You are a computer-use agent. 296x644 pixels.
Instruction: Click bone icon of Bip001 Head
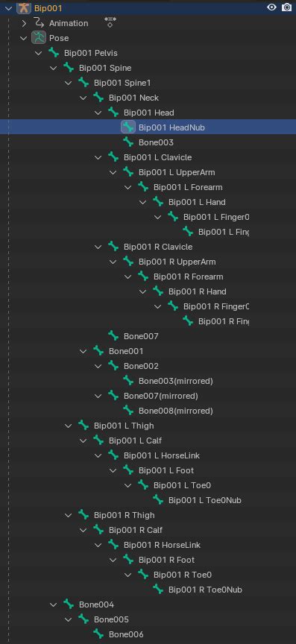pos(113,112)
